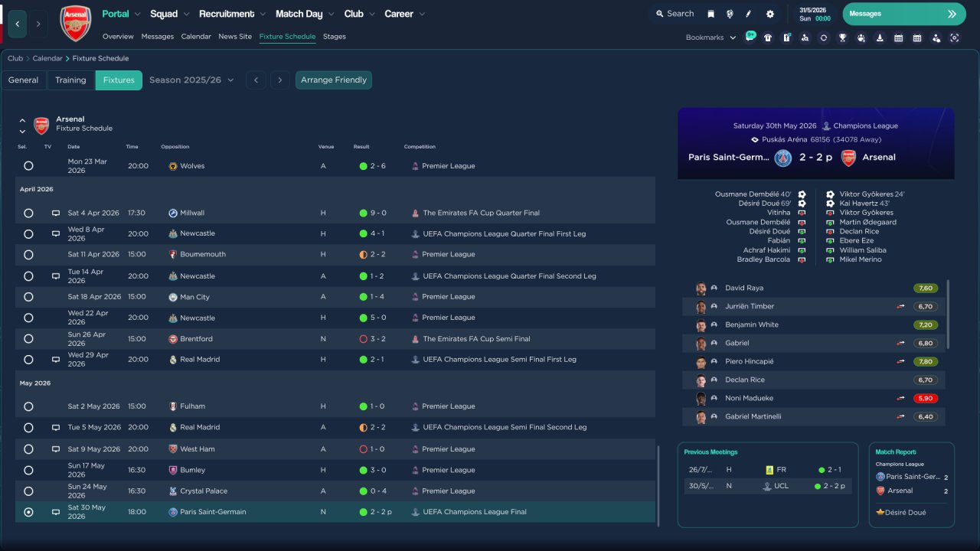Switch to the Training tab
The height and width of the screenshot is (551, 980).
point(70,80)
